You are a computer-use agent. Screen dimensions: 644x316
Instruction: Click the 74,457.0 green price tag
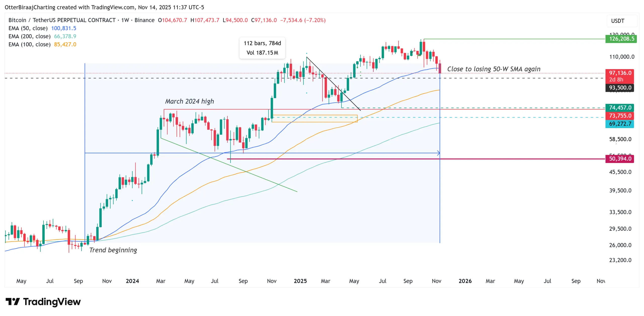point(620,108)
